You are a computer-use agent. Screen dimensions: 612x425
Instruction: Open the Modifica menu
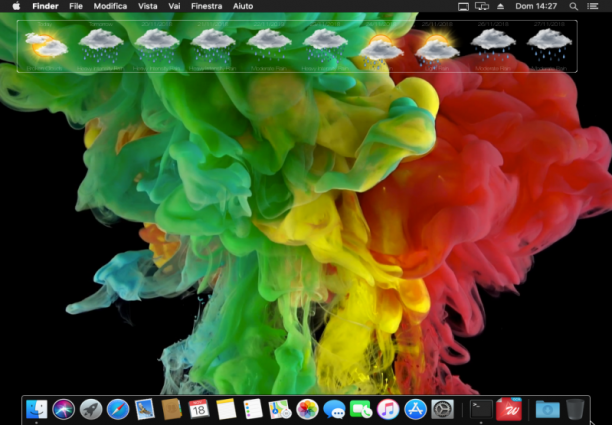click(x=110, y=6)
